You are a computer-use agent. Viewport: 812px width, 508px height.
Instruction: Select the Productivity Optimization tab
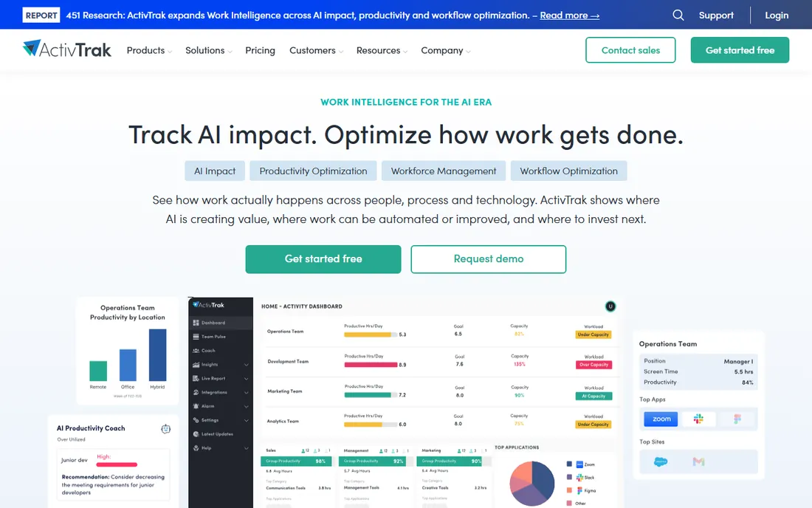point(313,171)
